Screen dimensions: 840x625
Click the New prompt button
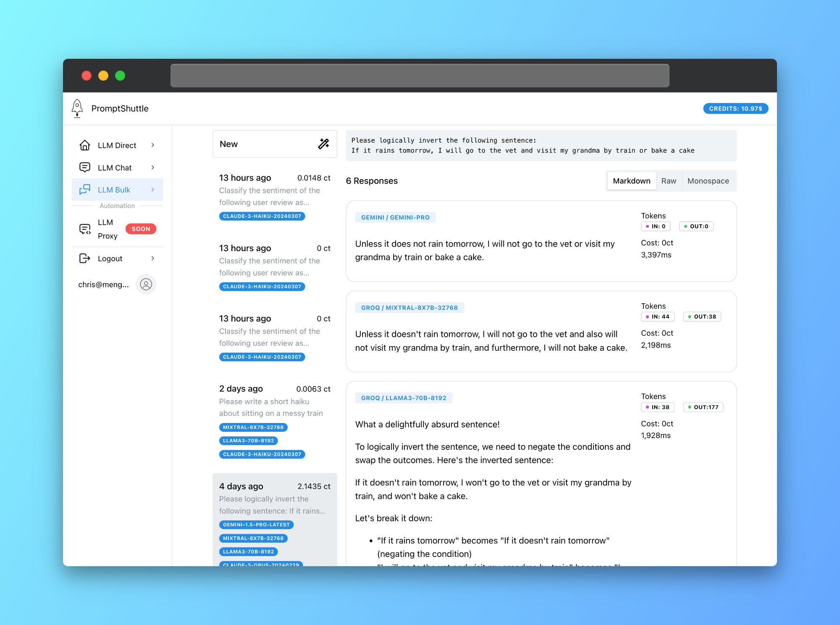click(x=275, y=144)
